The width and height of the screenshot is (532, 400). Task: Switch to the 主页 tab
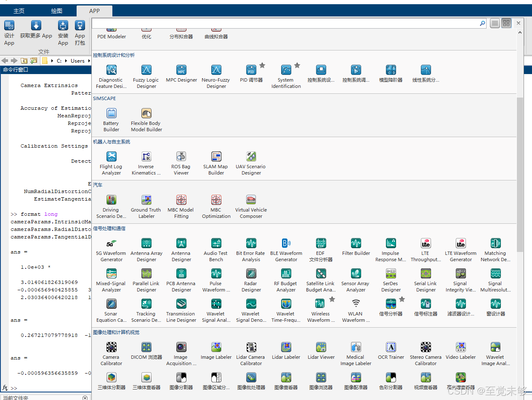(19, 11)
